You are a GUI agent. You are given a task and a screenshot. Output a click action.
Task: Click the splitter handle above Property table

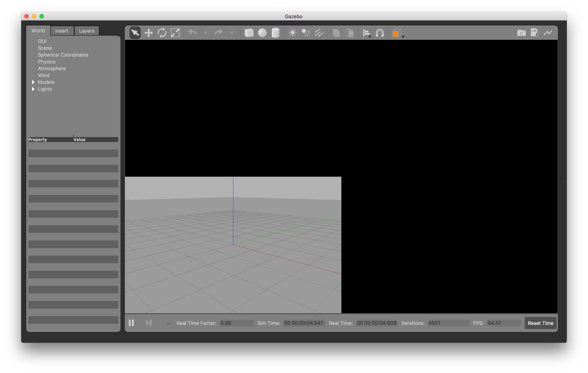[x=73, y=136]
